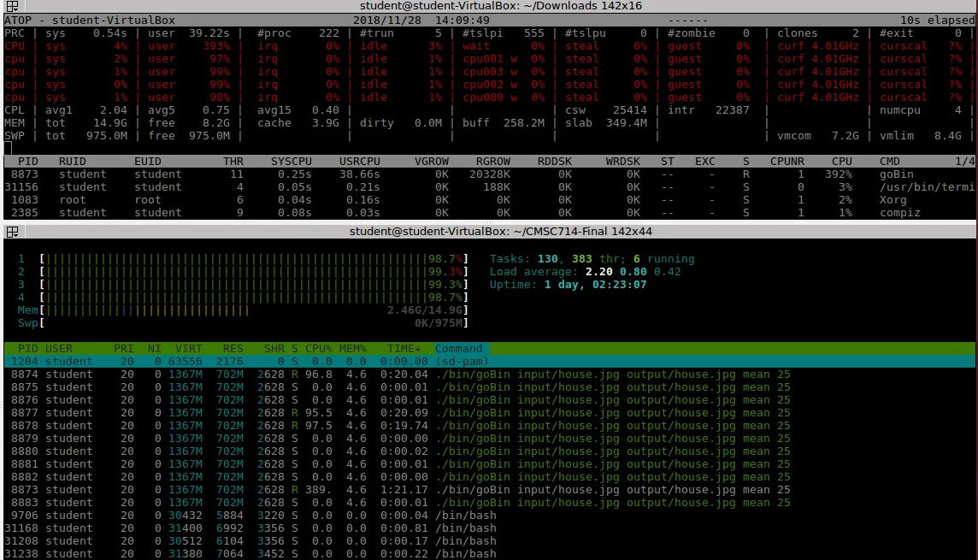
Task: Click the atop PRC summary row label
Action: click(14, 33)
